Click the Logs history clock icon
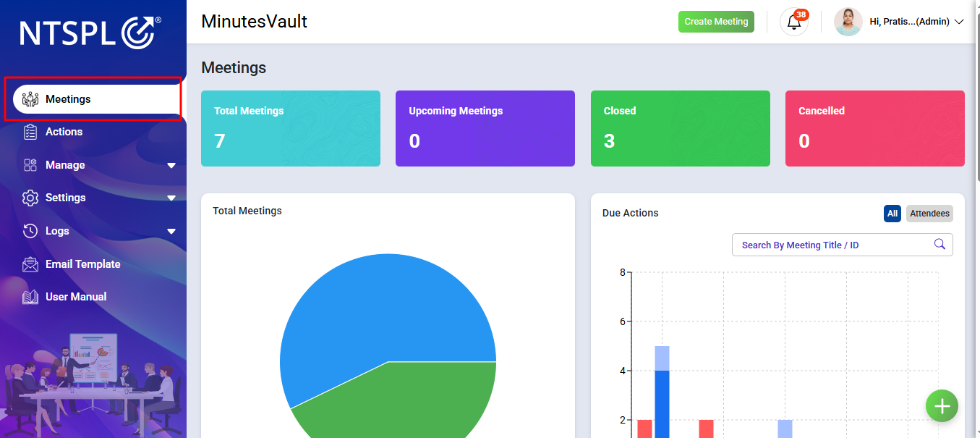Viewport: 980px width, 438px height. [x=30, y=231]
